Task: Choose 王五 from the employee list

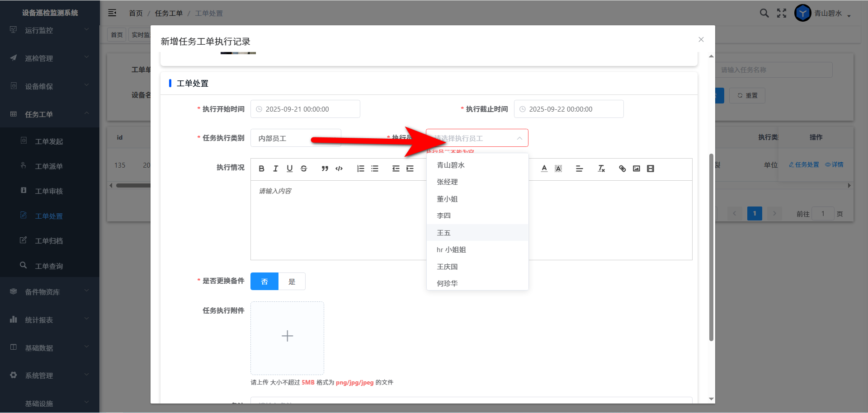Action: 444,233
